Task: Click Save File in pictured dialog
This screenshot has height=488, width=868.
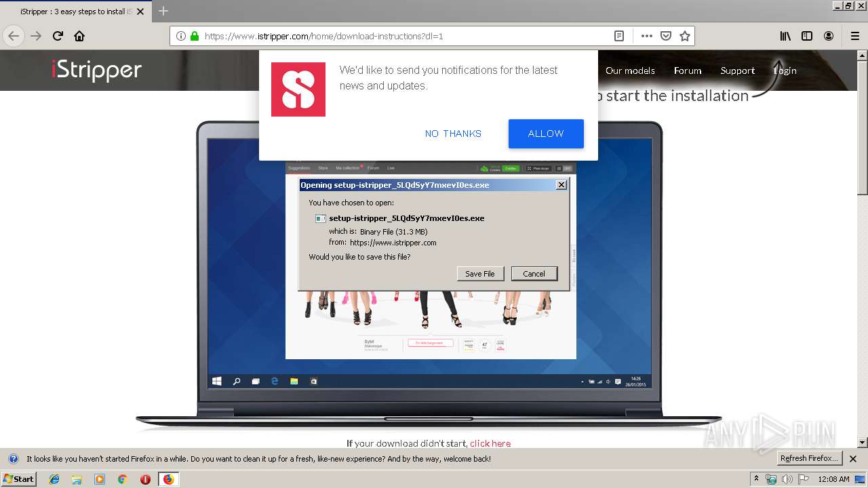Action: pyautogui.click(x=480, y=274)
